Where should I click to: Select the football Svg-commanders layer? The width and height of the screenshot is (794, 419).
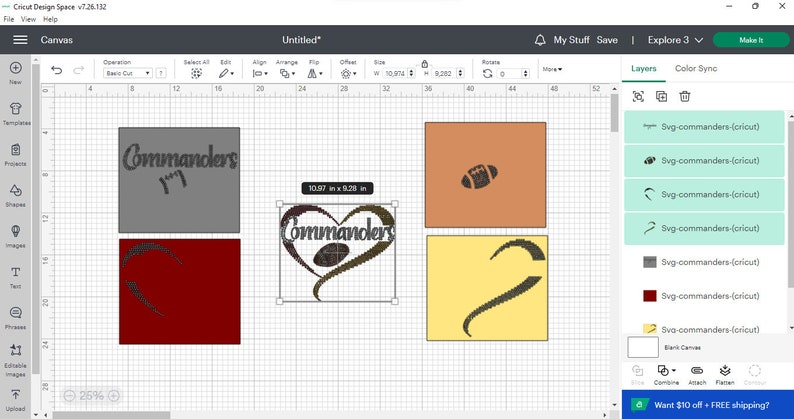click(x=704, y=161)
